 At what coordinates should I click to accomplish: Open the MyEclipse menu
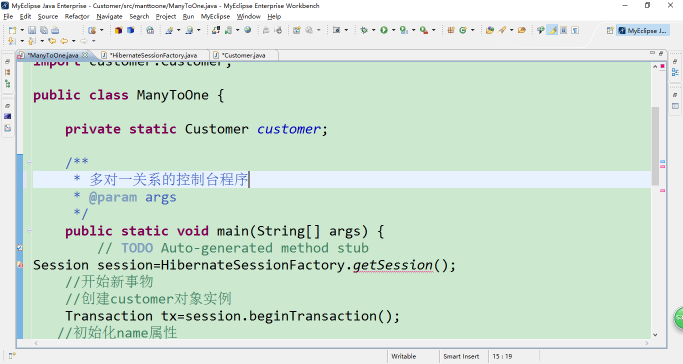[x=215, y=17]
